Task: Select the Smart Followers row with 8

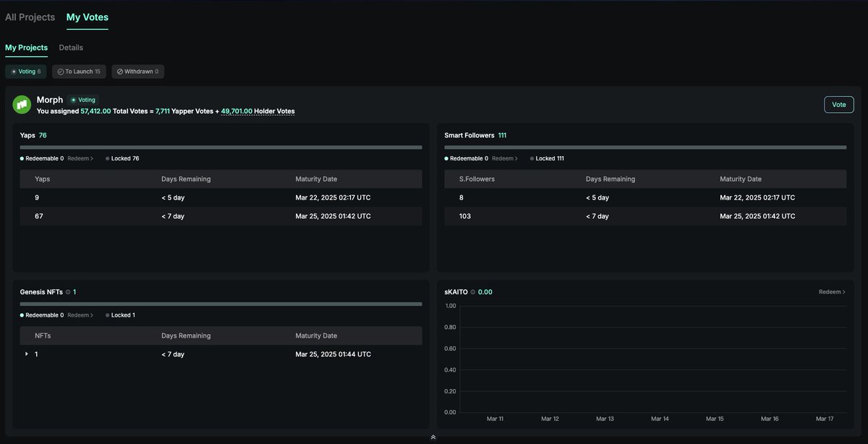Action: pyautogui.click(x=645, y=197)
